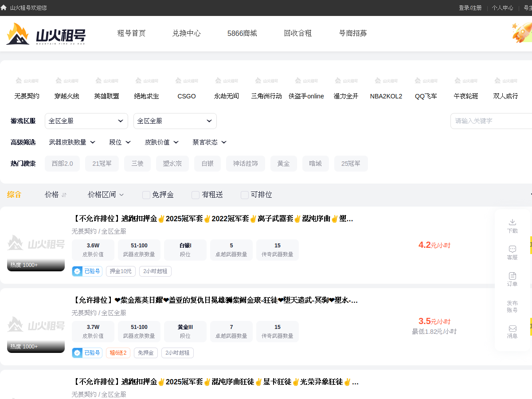Click the home icon in top bar
532x399 pixels.
pyautogui.click(x=4, y=8)
